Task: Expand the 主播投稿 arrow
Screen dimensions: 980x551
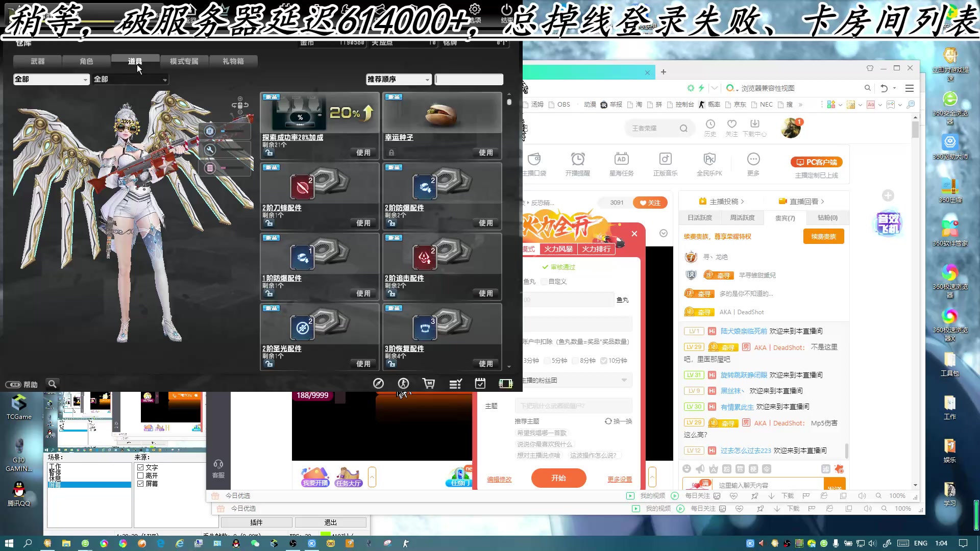Action: pyautogui.click(x=742, y=202)
